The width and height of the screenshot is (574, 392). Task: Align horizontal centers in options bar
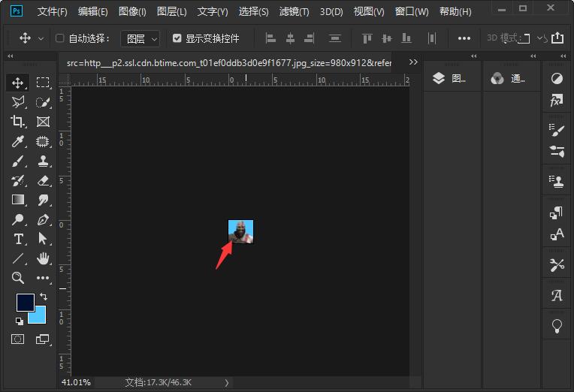tap(290, 38)
